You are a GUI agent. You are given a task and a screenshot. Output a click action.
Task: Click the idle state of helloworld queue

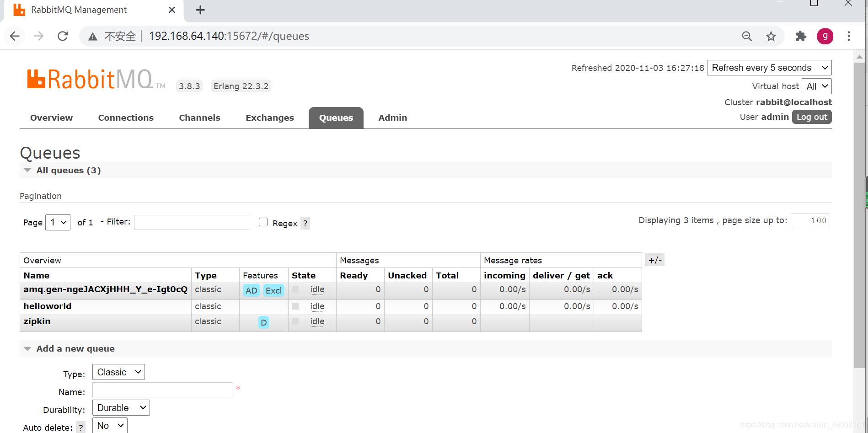coord(317,306)
